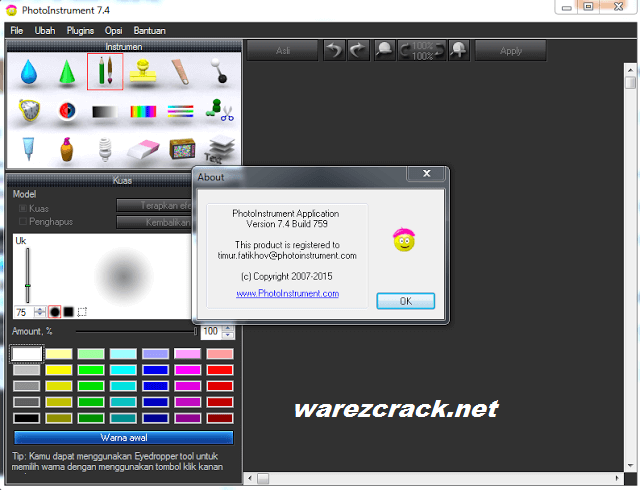Select the skin tone tube tool

coord(181,72)
